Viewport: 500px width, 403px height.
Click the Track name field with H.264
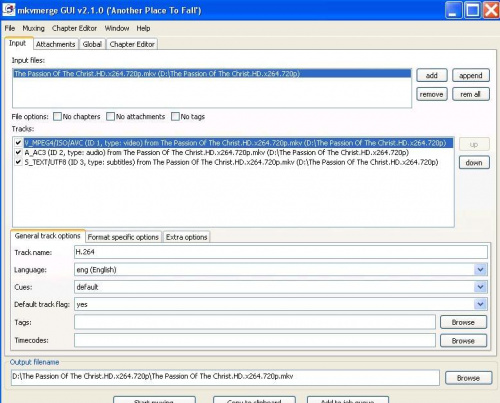tap(281, 252)
